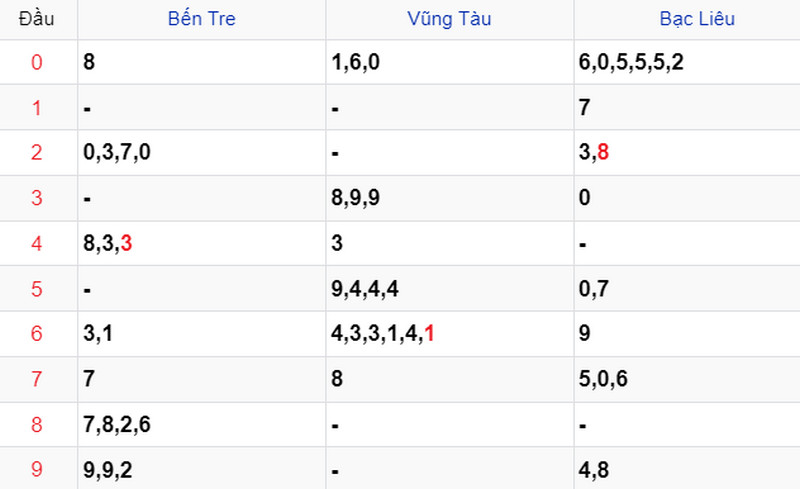This screenshot has height=489, width=800.
Task: Click Bến Tre cell showing 0,3,7,0
Action: (x=117, y=153)
